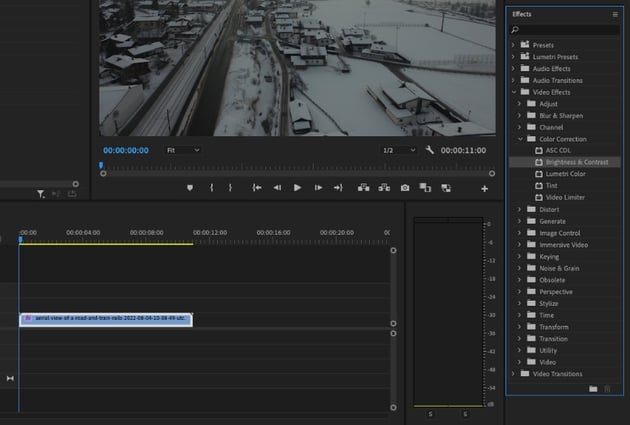Click the 00:00:11:00 duration timecode
630x425 pixels.
click(x=463, y=150)
